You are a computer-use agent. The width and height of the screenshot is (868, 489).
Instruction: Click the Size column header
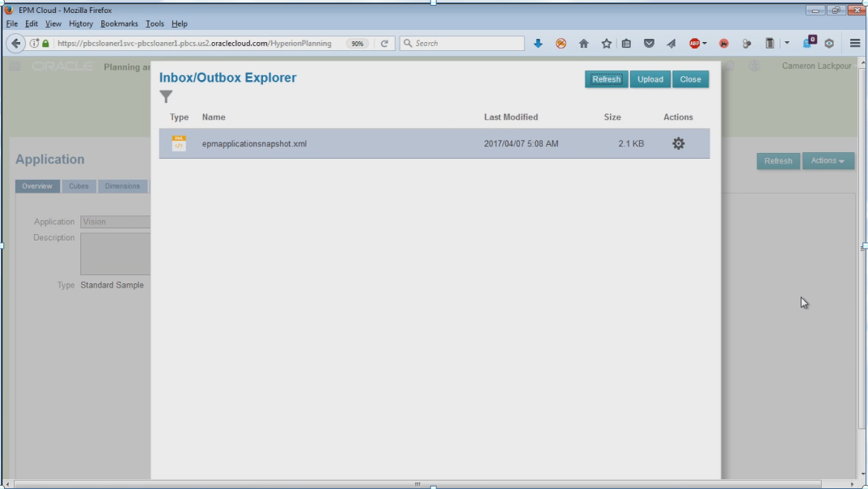coord(612,117)
